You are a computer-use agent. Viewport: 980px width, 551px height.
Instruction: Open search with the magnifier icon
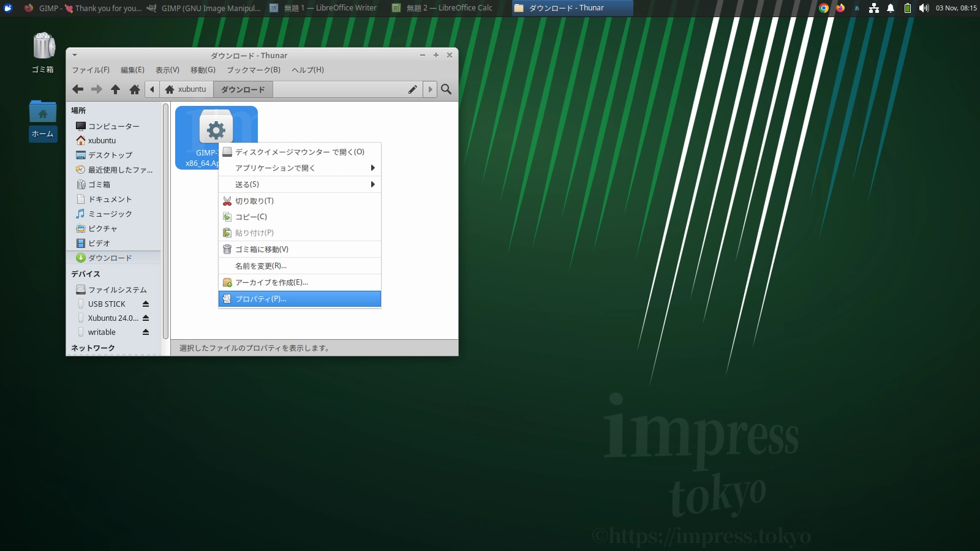click(x=447, y=89)
